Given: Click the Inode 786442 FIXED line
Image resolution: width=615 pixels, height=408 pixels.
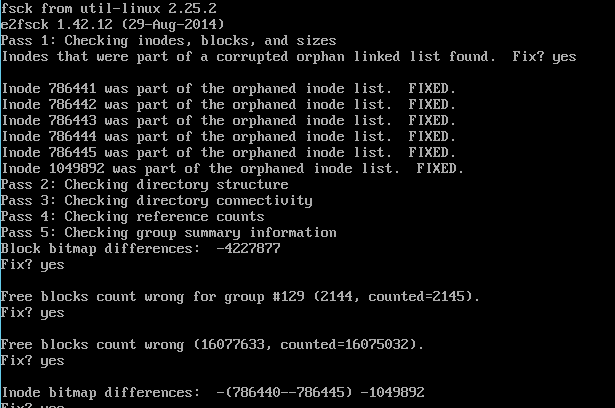Looking at the screenshot, I should 229,104.
